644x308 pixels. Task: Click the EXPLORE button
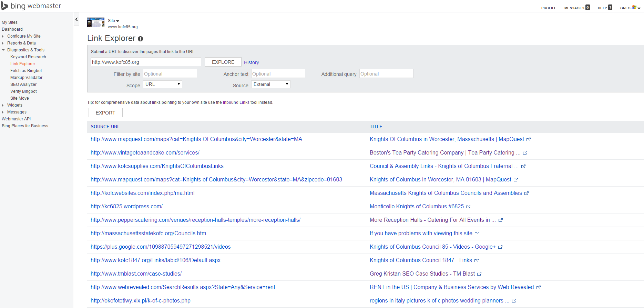click(223, 62)
